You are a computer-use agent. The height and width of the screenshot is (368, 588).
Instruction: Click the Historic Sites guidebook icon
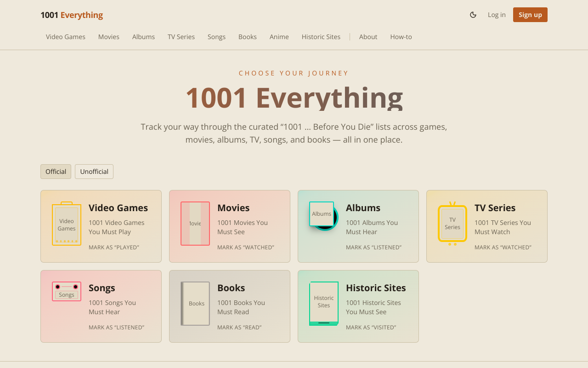tap(324, 304)
